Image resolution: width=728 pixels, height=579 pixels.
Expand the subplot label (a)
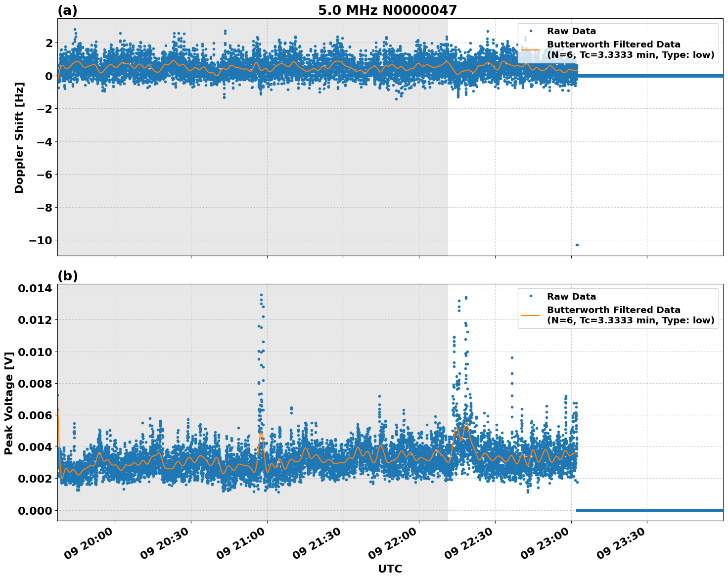click(x=67, y=10)
